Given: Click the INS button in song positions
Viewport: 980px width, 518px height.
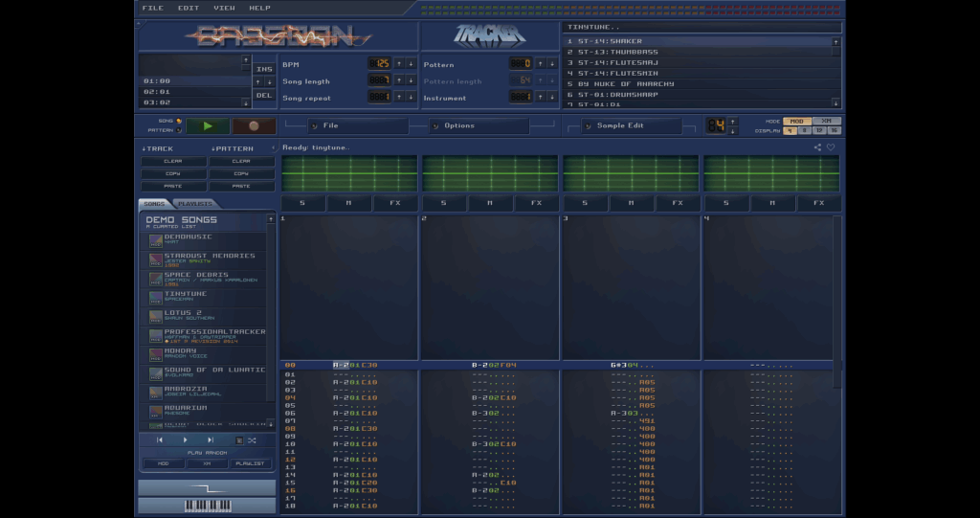Looking at the screenshot, I should coord(264,69).
